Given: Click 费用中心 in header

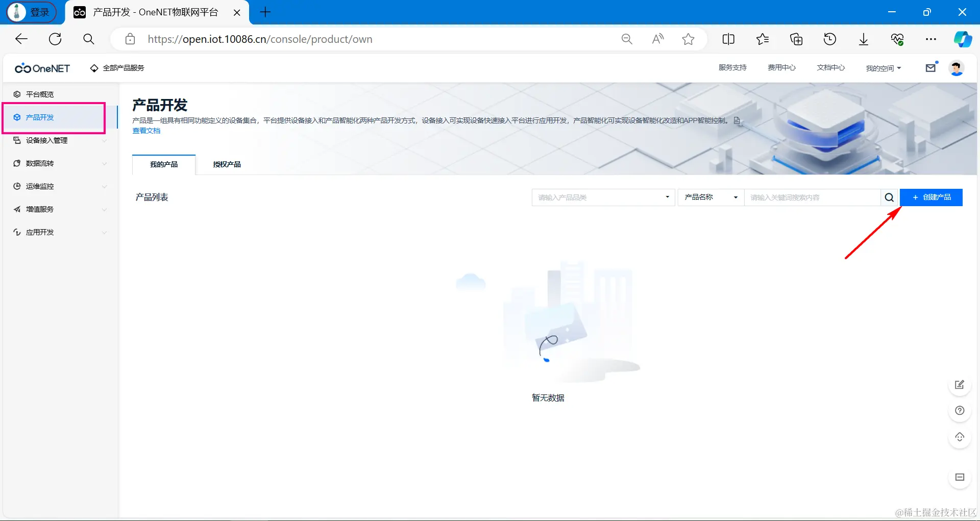Looking at the screenshot, I should [x=781, y=67].
